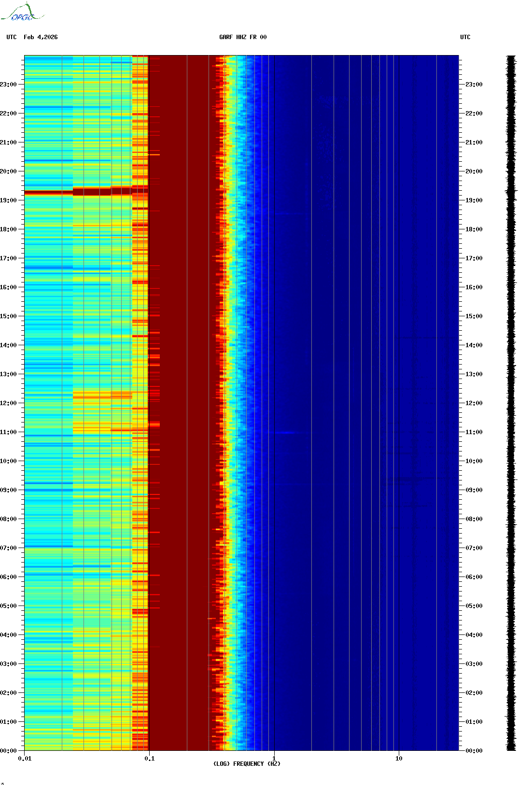Click the 12:00 mark on left time axis
Viewport: 532px width, 789px height.
pos(8,403)
